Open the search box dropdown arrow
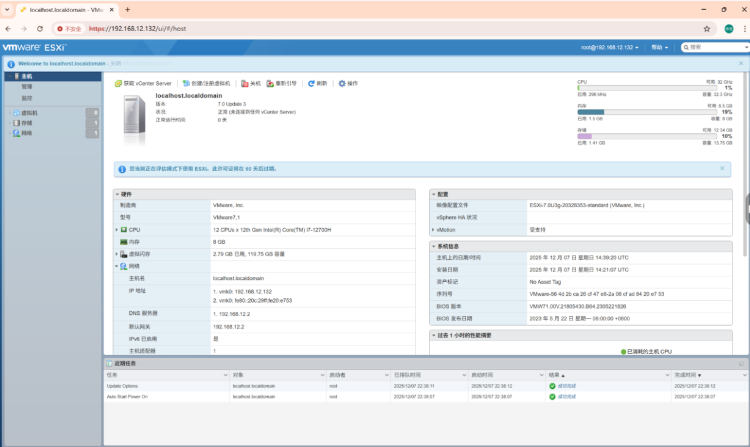 (x=746, y=47)
